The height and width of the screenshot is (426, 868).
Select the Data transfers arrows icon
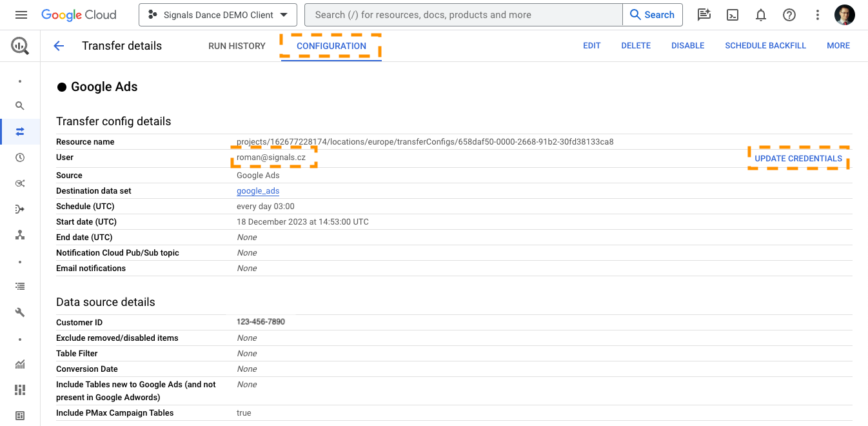(20, 132)
